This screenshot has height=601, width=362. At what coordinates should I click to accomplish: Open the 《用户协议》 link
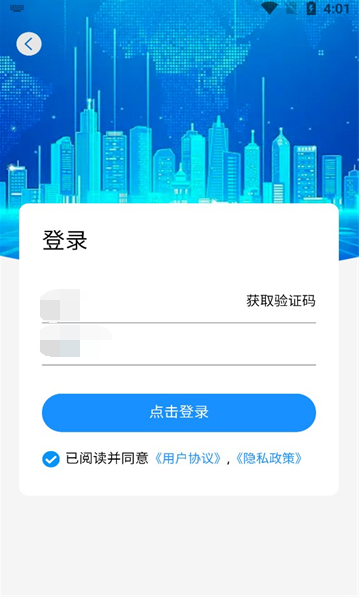click(188, 458)
